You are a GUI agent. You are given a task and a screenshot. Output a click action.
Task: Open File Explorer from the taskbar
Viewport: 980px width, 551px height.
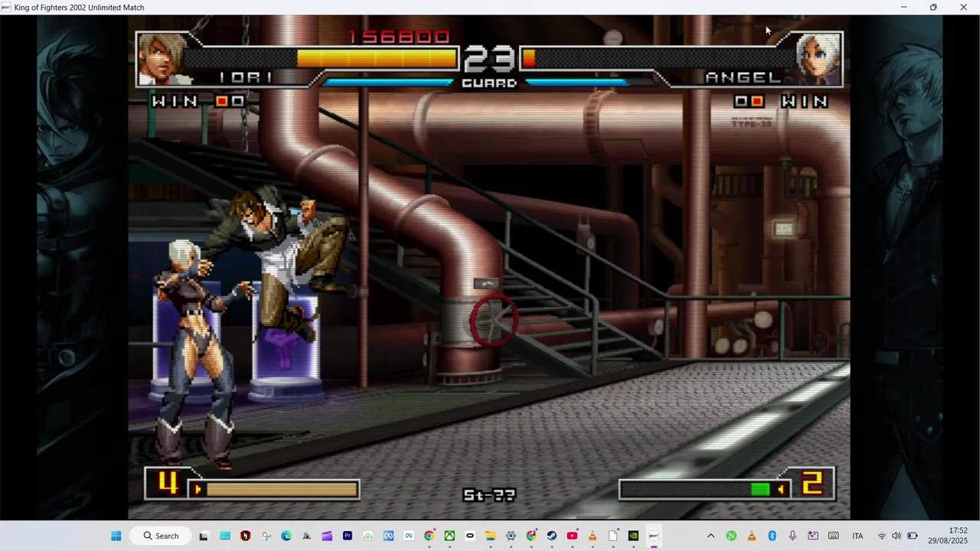[490, 536]
